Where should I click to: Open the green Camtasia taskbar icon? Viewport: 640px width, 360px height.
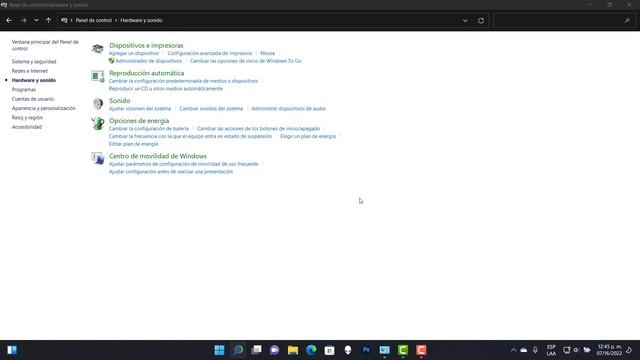(403, 350)
